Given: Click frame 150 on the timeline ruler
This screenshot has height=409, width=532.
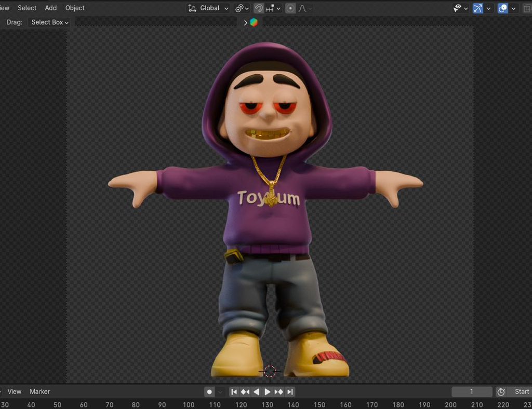Looking at the screenshot, I should click(320, 405).
